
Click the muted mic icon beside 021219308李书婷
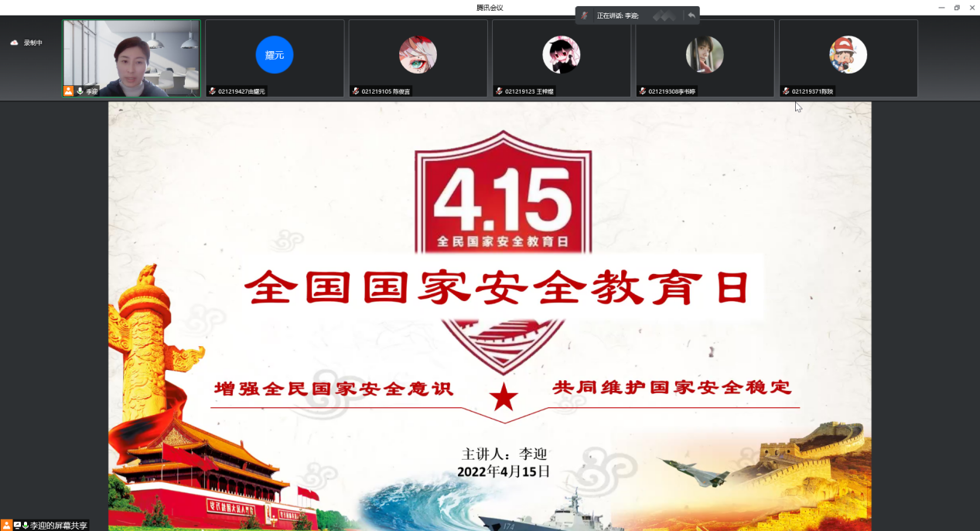pyautogui.click(x=643, y=91)
